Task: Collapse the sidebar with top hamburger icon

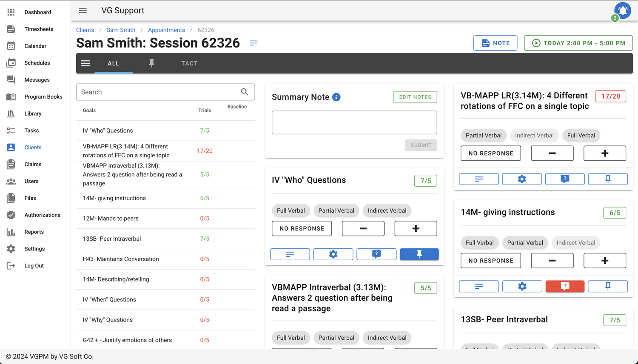Action: pyautogui.click(x=83, y=11)
